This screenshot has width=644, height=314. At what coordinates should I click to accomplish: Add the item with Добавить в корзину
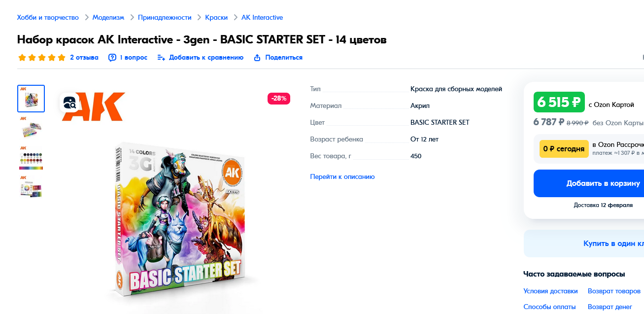[589, 183]
